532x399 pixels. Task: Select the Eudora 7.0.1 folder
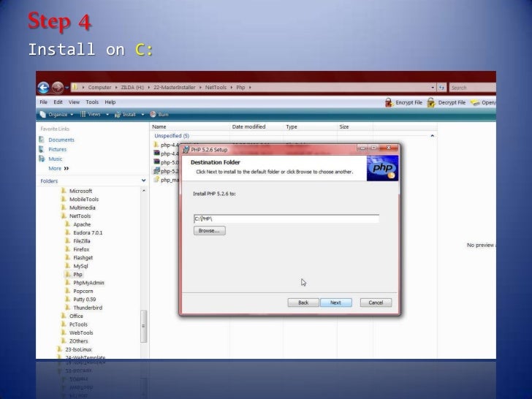(88, 232)
